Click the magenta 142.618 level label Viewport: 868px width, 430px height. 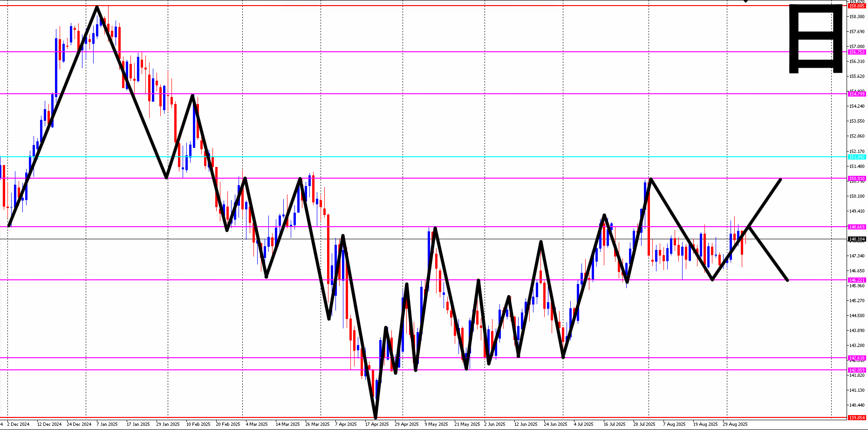click(857, 358)
